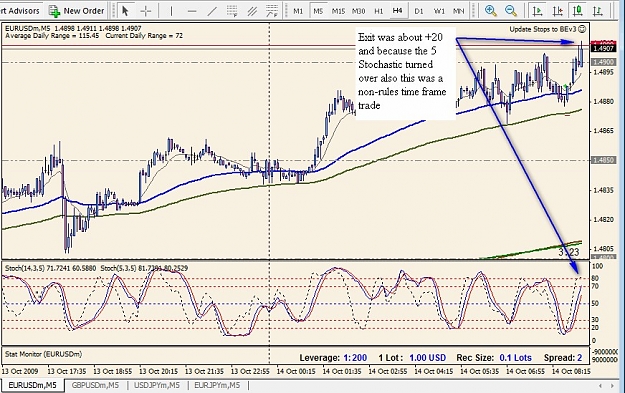Switch chart to M30 timeframe
The image size is (625, 393).
click(x=358, y=11)
